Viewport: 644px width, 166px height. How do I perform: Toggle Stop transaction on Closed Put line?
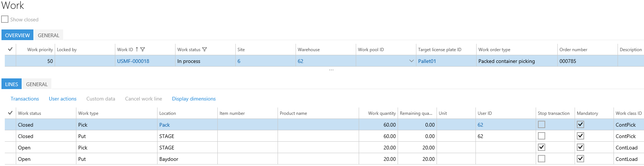pos(541,136)
